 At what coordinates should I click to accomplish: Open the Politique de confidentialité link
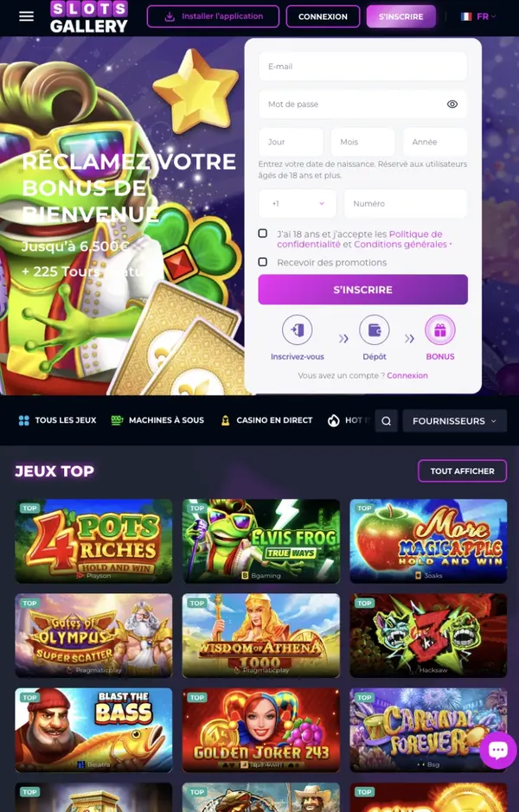(x=360, y=239)
